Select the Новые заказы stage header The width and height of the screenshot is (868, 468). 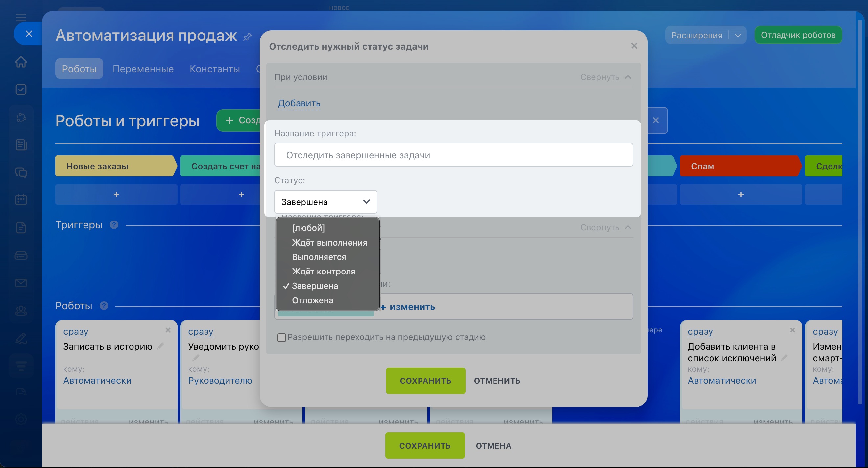(116, 166)
